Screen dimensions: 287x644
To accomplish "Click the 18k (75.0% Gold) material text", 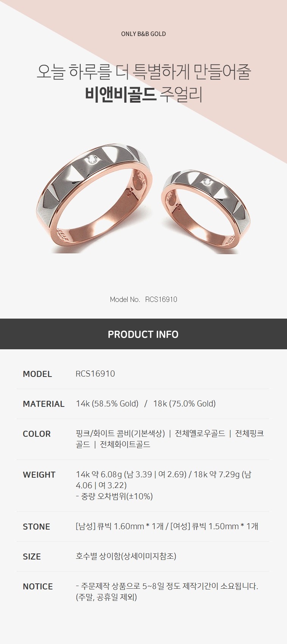I will (x=184, y=404).
